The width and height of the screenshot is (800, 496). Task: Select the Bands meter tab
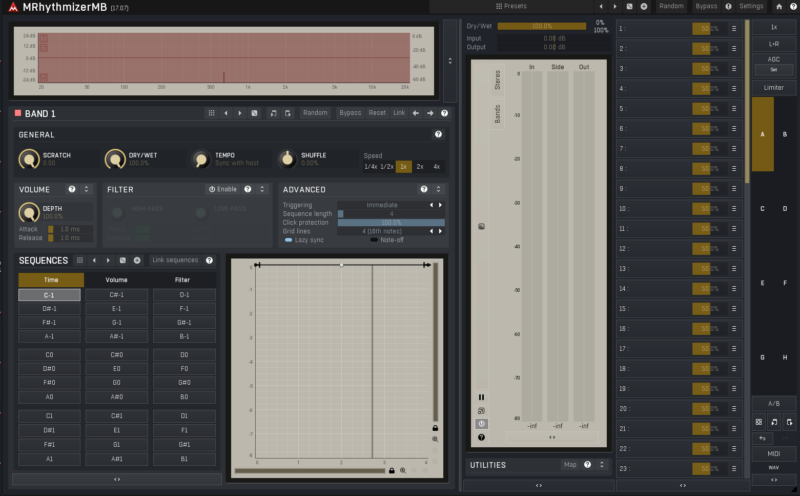(x=497, y=113)
